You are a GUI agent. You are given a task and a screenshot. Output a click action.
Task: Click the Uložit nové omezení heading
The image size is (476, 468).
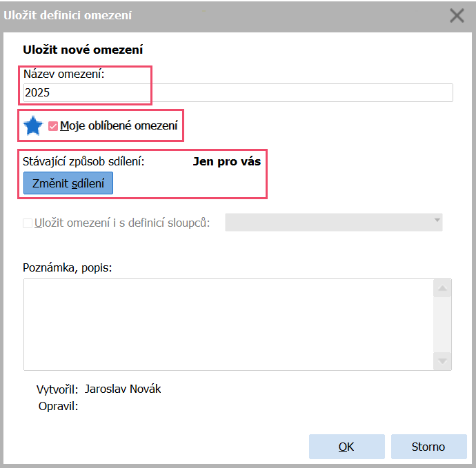coord(83,50)
